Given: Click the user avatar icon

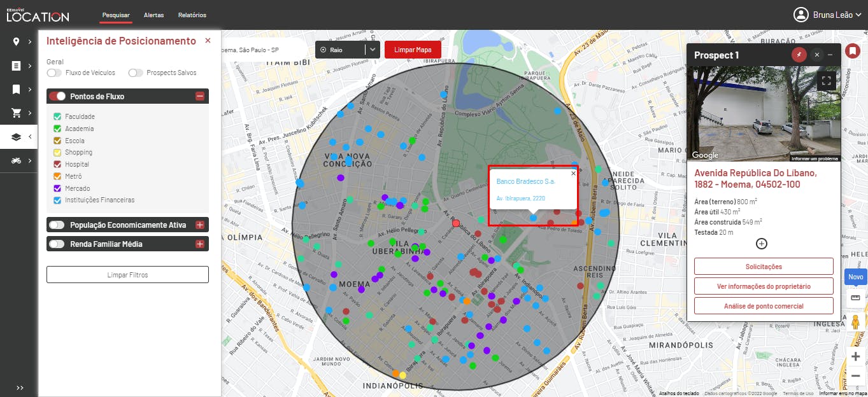Looking at the screenshot, I should click(x=800, y=15).
